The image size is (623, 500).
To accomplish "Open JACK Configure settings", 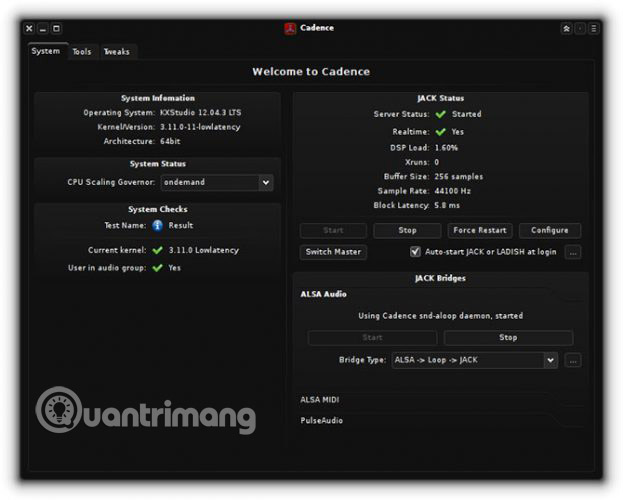I will (550, 231).
